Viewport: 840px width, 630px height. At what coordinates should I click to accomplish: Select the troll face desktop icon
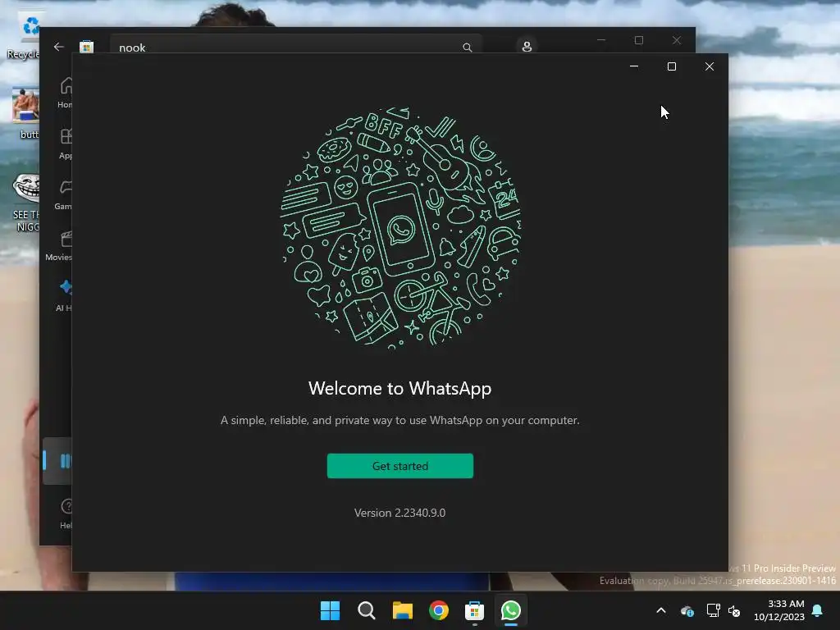tap(27, 189)
